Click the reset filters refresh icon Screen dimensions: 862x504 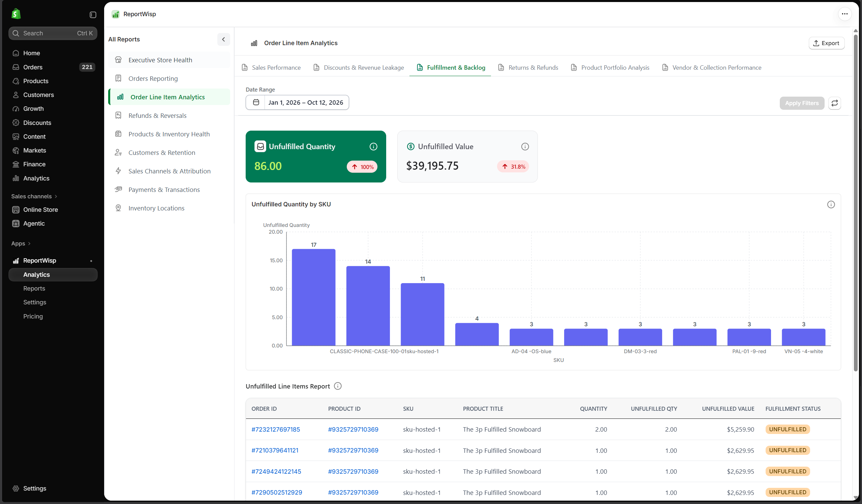click(x=835, y=103)
